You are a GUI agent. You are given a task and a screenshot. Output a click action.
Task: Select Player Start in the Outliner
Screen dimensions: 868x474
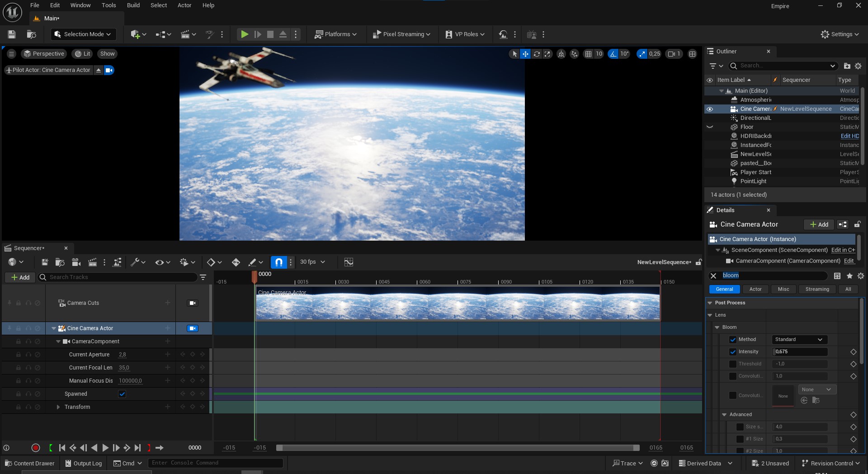click(755, 172)
